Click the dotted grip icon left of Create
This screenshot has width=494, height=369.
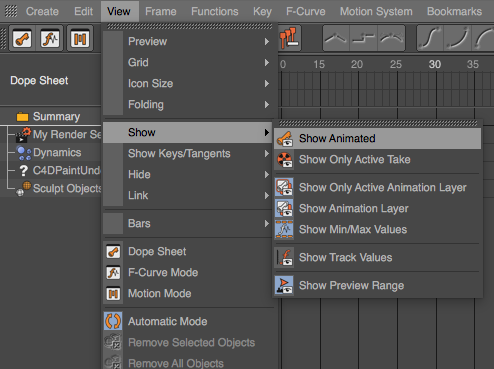point(11,11)
